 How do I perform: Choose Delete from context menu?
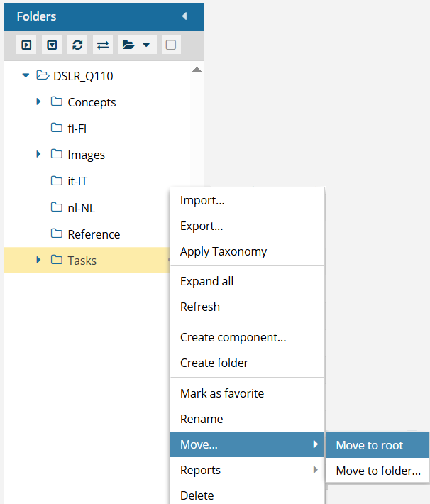click(247, 495)
